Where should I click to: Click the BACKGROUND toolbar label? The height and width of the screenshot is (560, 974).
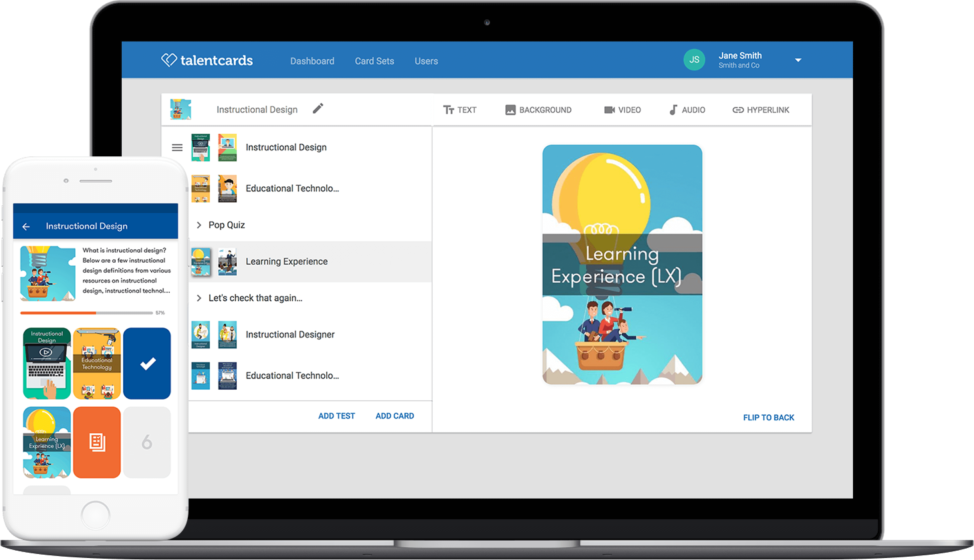tap(545, 110)
